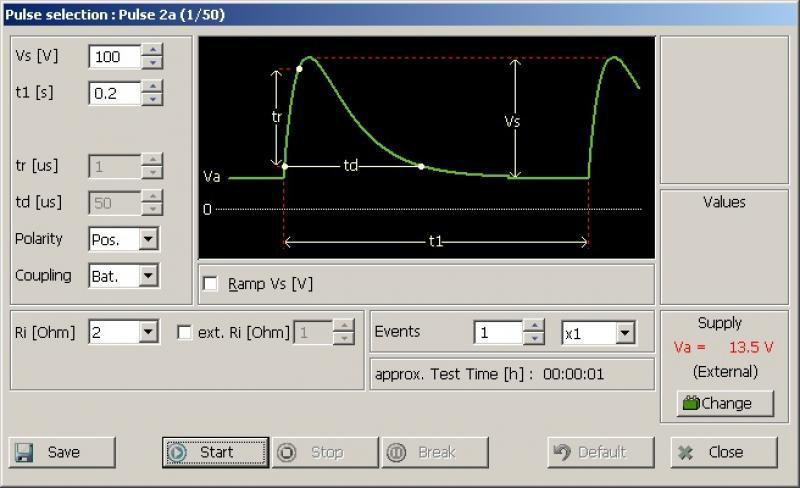The image size is (800, 488).
Task: Increase Vs [V] with up arrow
Action: (152, 50)
